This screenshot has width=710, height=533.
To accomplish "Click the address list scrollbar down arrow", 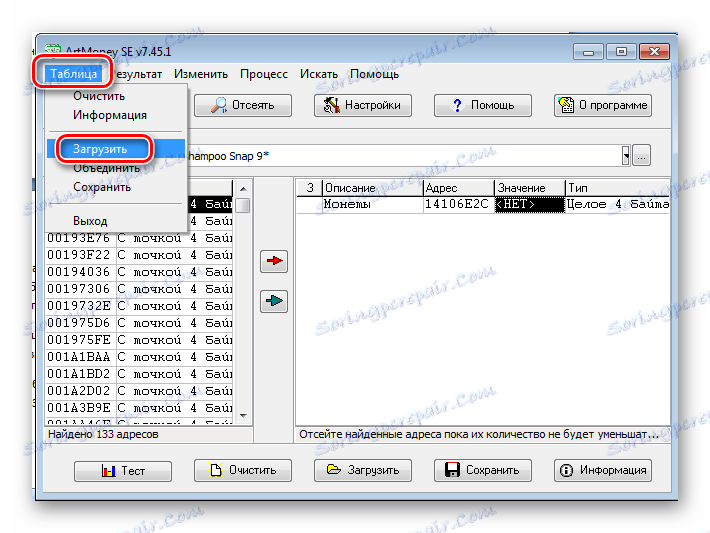I will coord(243,416).
